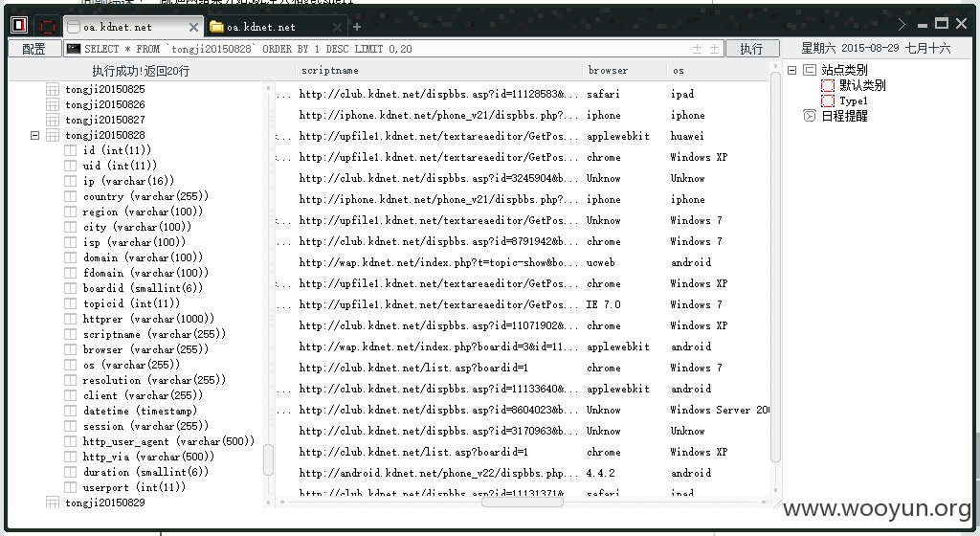Click red icon beside 默认类别
Image resolution: width=980 pixels, height=536 pixels.
[x=828, y=85]
